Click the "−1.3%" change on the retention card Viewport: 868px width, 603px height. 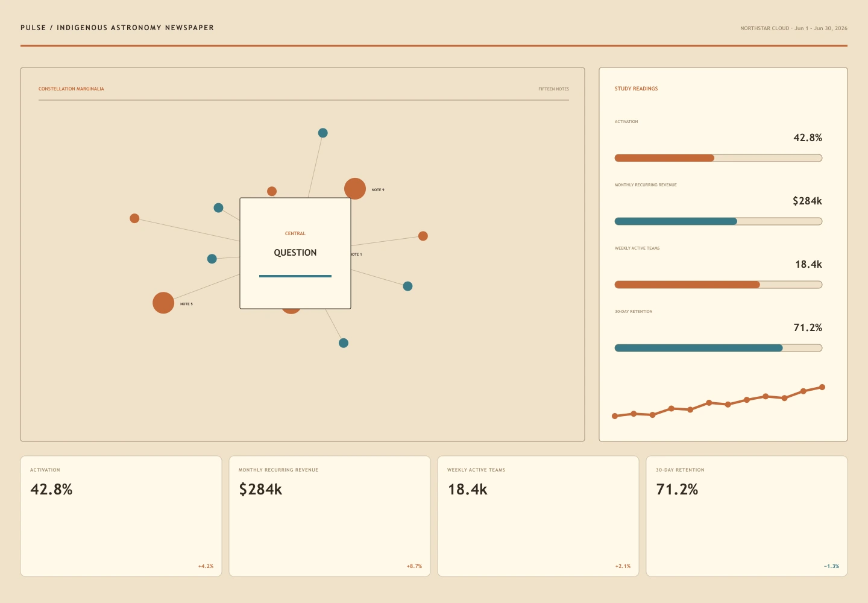(831, 566)
